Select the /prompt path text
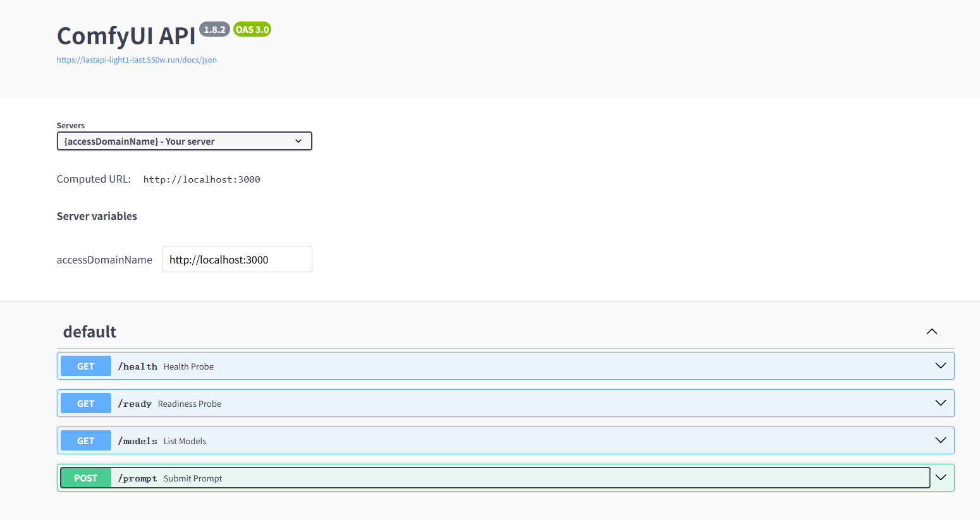 (x=137, y=478)
